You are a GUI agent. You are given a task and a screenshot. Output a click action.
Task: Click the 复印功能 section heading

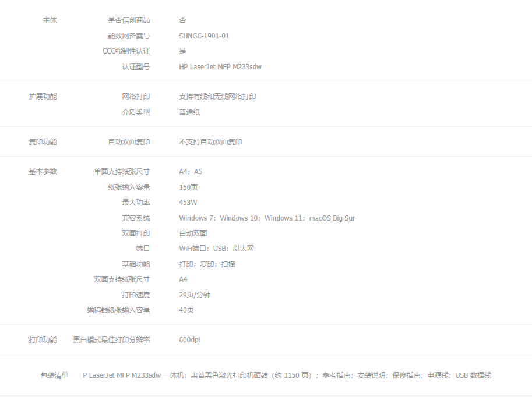tap(43, 142)
